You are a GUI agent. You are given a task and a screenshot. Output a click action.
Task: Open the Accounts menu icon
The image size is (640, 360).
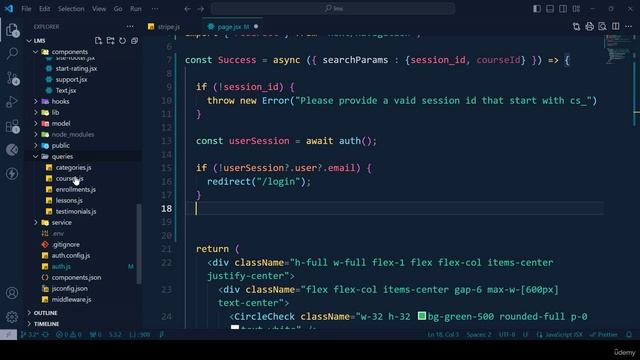click(12, 293)
